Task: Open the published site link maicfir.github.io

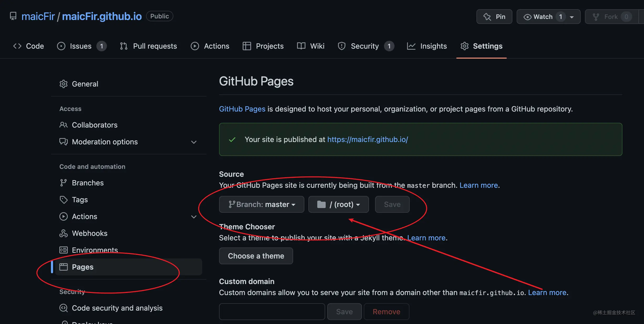Action: point(367,139)
